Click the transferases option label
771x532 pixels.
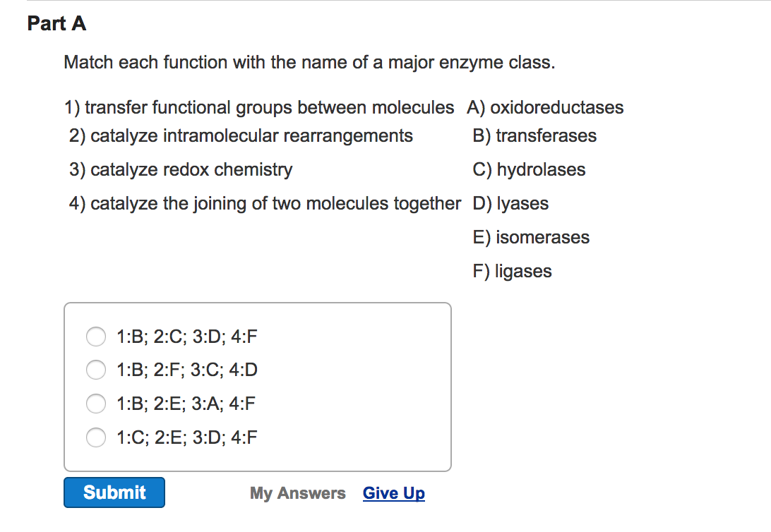coord(534,135)
